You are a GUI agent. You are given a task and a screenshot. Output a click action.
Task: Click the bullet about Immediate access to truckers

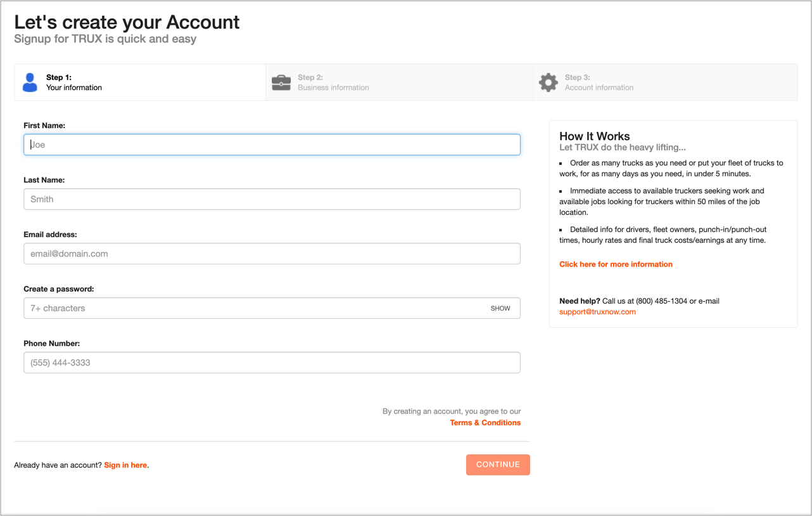[x=662, y=202]
